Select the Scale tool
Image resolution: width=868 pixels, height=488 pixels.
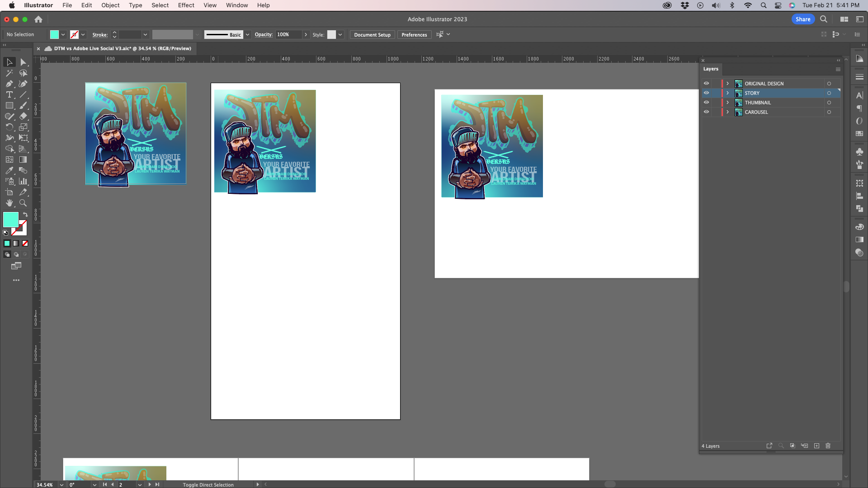24,127
